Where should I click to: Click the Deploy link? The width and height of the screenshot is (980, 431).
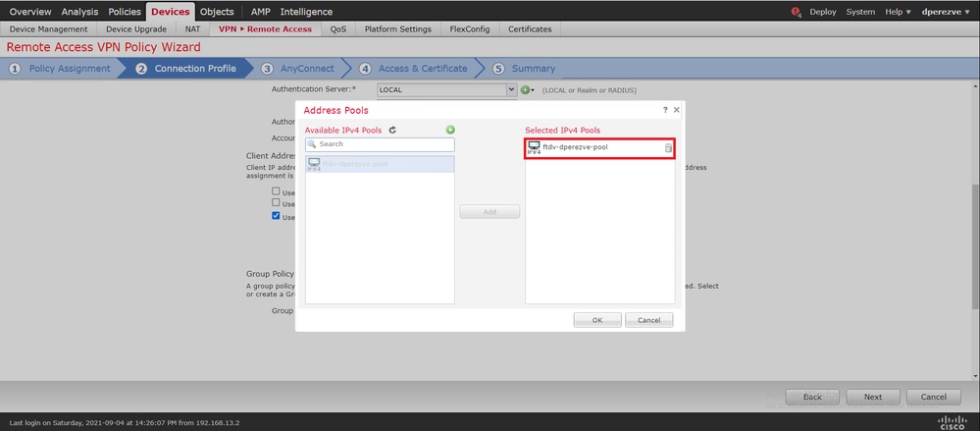click(x=822, y=12)
